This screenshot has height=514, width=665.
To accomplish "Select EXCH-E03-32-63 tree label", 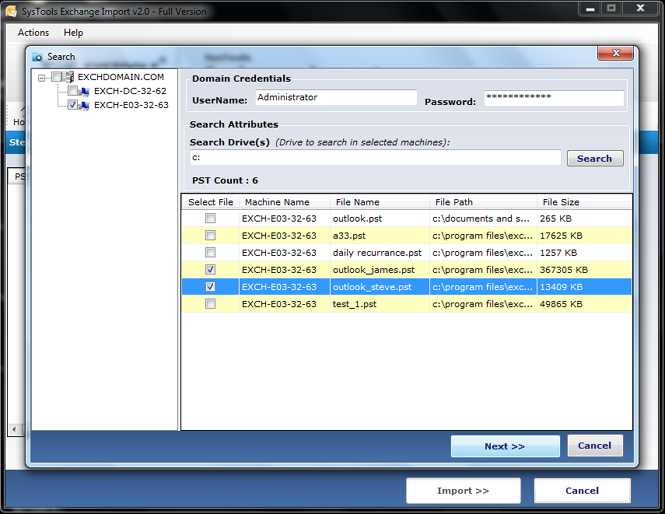I will (131, 105).
